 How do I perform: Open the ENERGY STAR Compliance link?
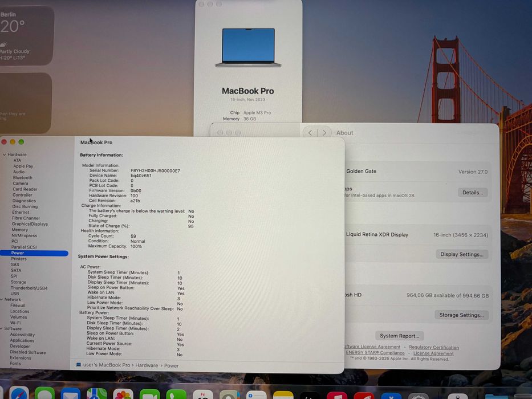pos(375,353)
